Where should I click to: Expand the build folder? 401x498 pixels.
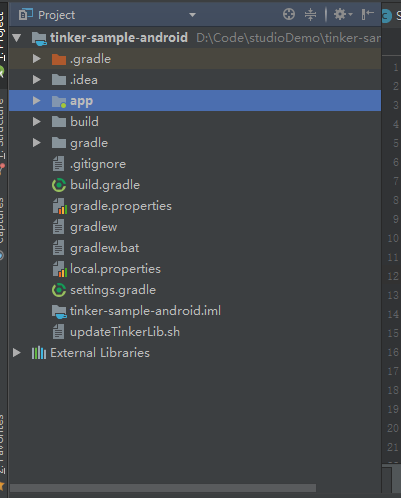pos(37,122)
